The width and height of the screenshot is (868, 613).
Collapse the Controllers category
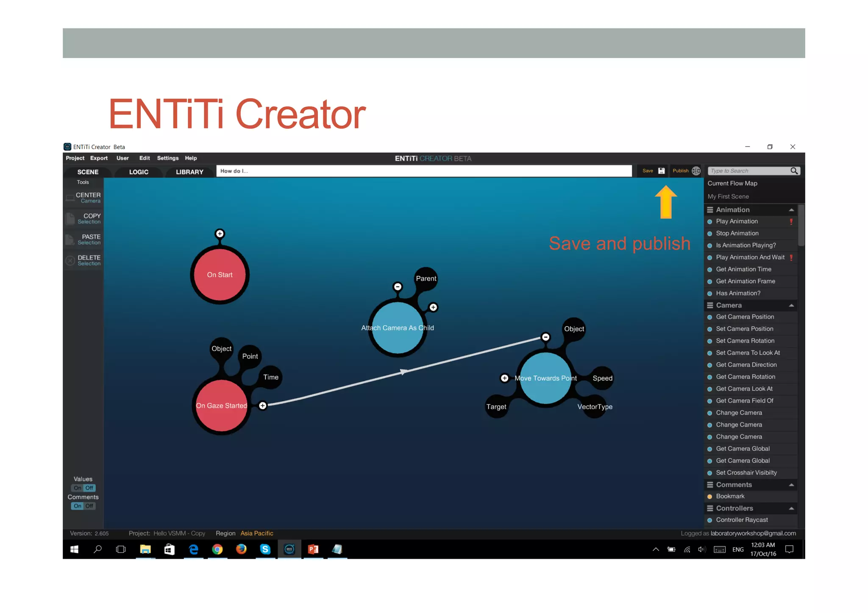[x=791, y=508]
